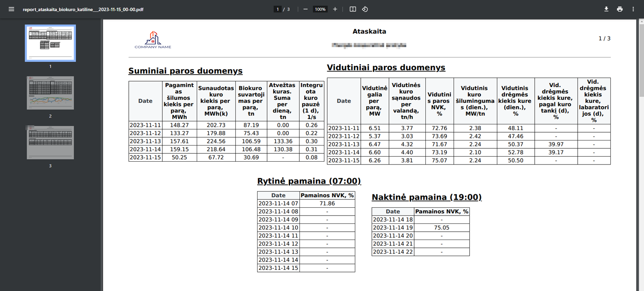644x291 pixels.
Task: Jump to page 3 thumbnail
Action: click(50, 143)
